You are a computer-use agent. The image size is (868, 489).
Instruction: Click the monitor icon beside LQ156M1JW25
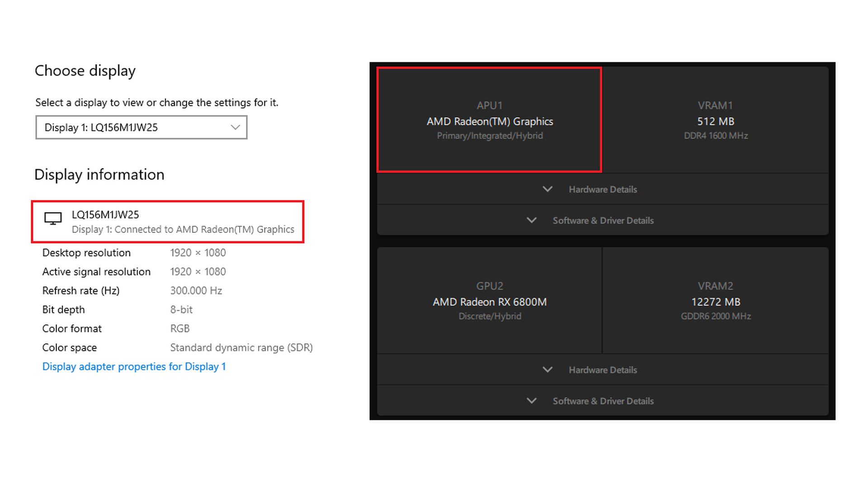tap(53, 219)
